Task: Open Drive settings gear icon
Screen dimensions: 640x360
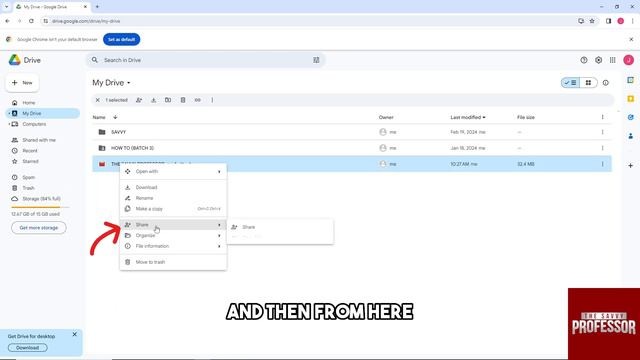Action: coord(598,60)
